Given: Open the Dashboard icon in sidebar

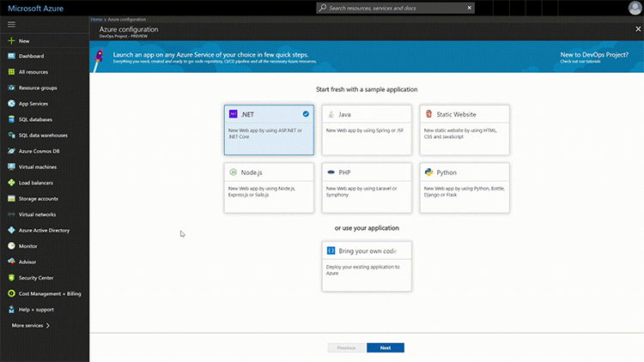Looking at the screenshot, I should pyautogui.click(x=11, y=56).
